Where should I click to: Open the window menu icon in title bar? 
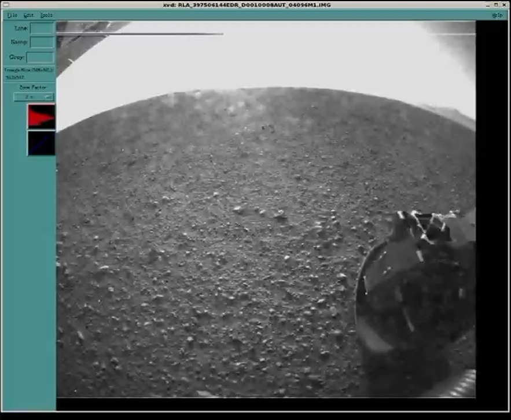click(x=5, y=5)
